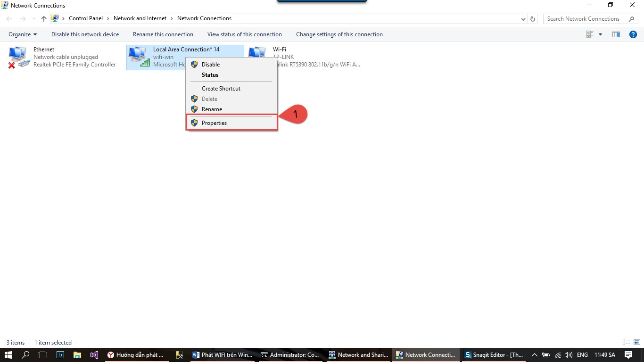The image size is (644, 362).
Task: Open Task View from the taskbar
Action: pos(42,355)
